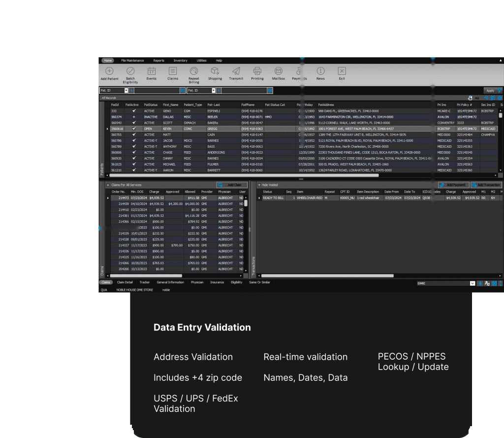Viewport: 504px width, 438px height.
Task: Open the Printing toolbar icon
Action: point(257,71)
